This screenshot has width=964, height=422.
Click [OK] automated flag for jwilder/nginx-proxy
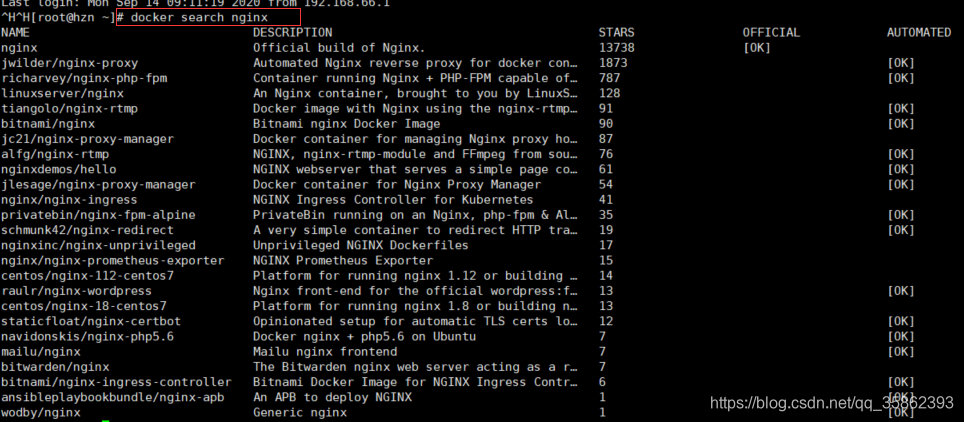901,63
